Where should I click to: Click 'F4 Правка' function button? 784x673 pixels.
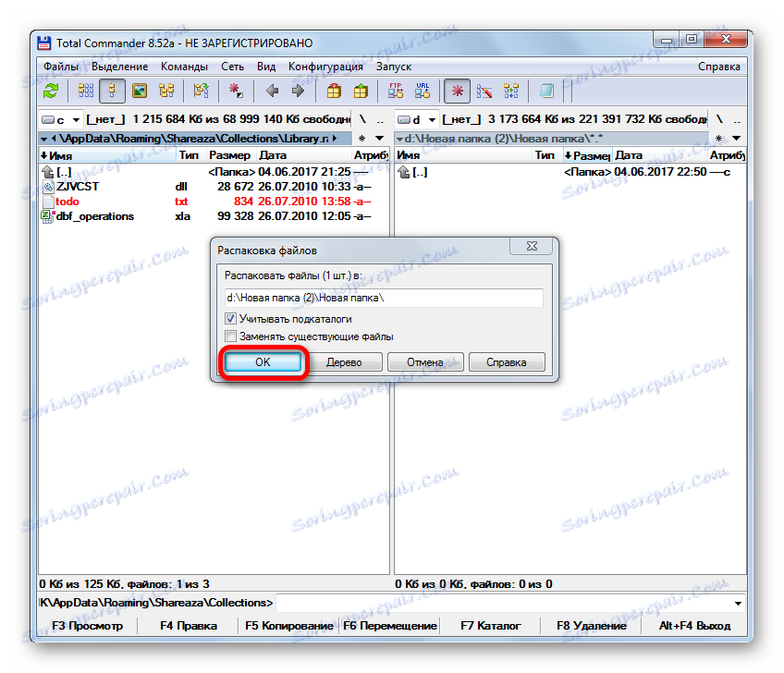click(189, 626)
